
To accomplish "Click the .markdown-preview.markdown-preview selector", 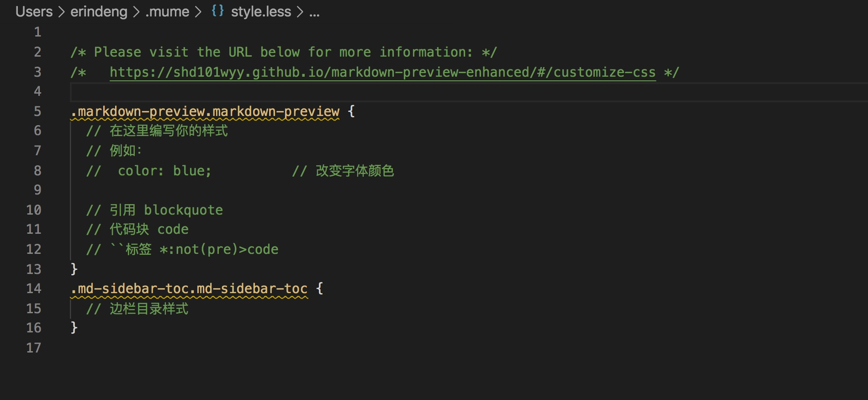I will 205,111.
